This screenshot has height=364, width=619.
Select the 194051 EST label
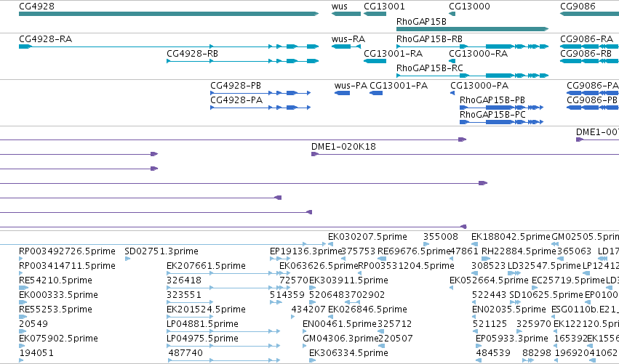[x=36, y=353]
